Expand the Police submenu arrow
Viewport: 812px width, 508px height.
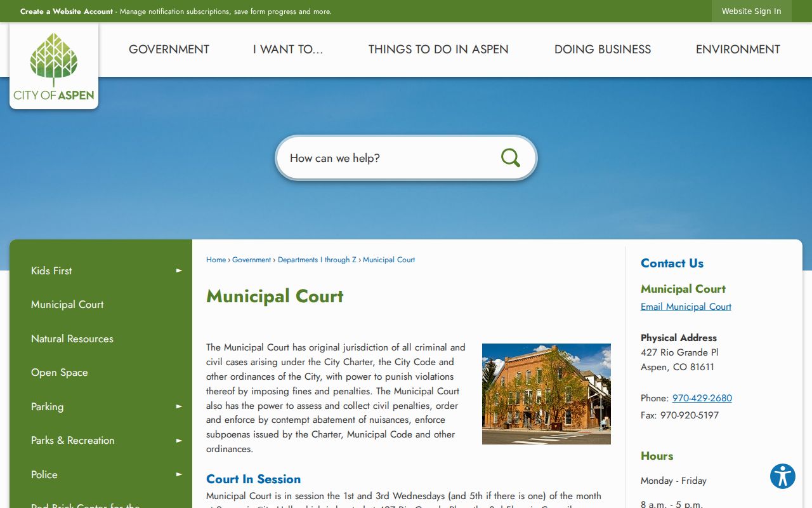179,474
